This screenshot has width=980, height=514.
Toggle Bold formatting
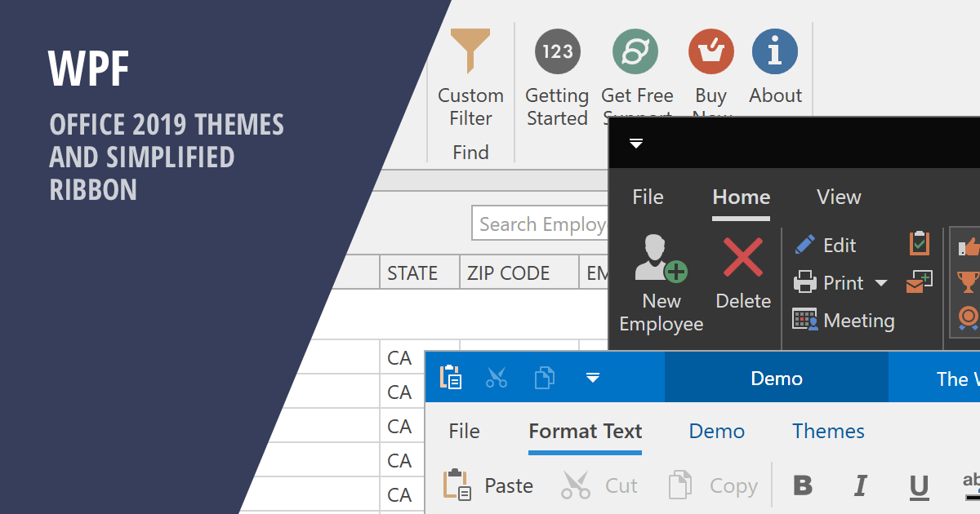click(x=803, y=485)
